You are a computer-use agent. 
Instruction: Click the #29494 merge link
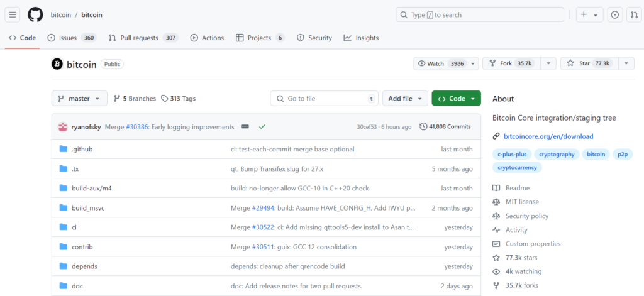click(263, 208)
